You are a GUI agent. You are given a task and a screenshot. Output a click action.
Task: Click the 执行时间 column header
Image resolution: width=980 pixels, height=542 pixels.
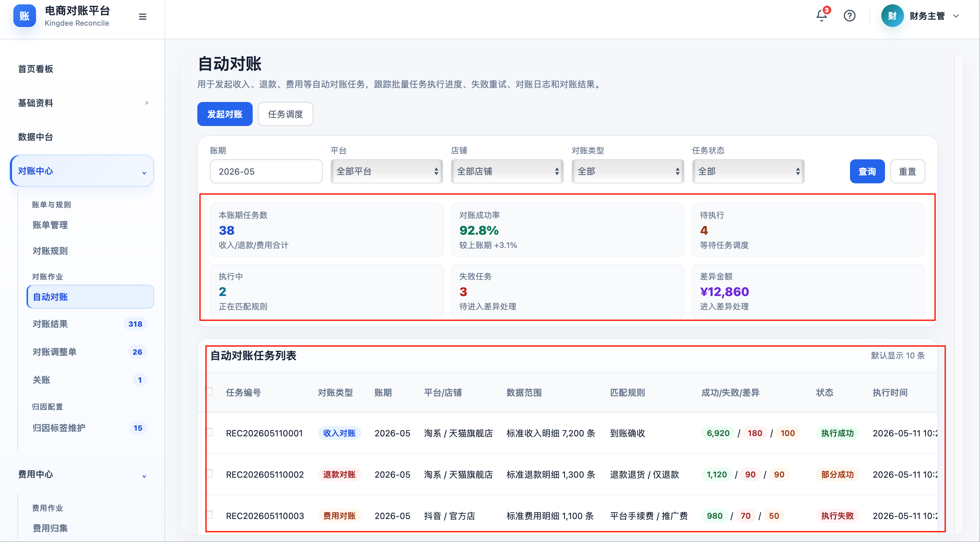pos(890,393)
